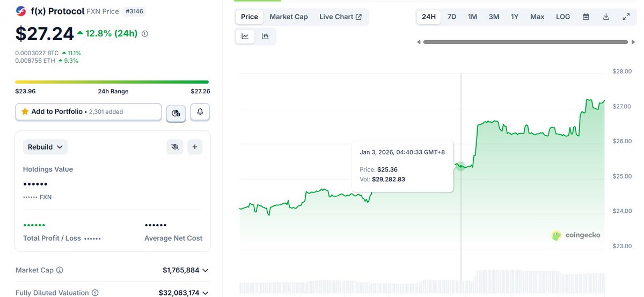644x297 pixels.
Task: Open Rebuild portfolio dropdown
Action: click(45, 147)
